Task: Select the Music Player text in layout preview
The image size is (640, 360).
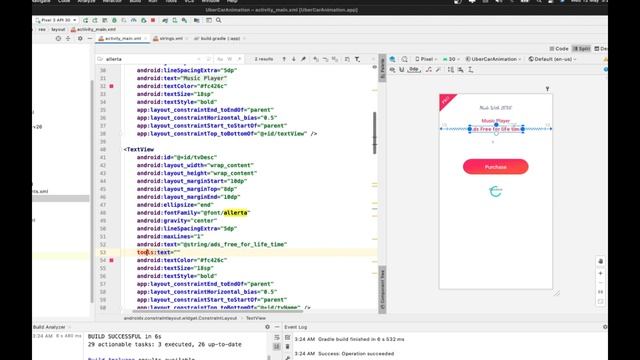Action: tap(496, 121)
